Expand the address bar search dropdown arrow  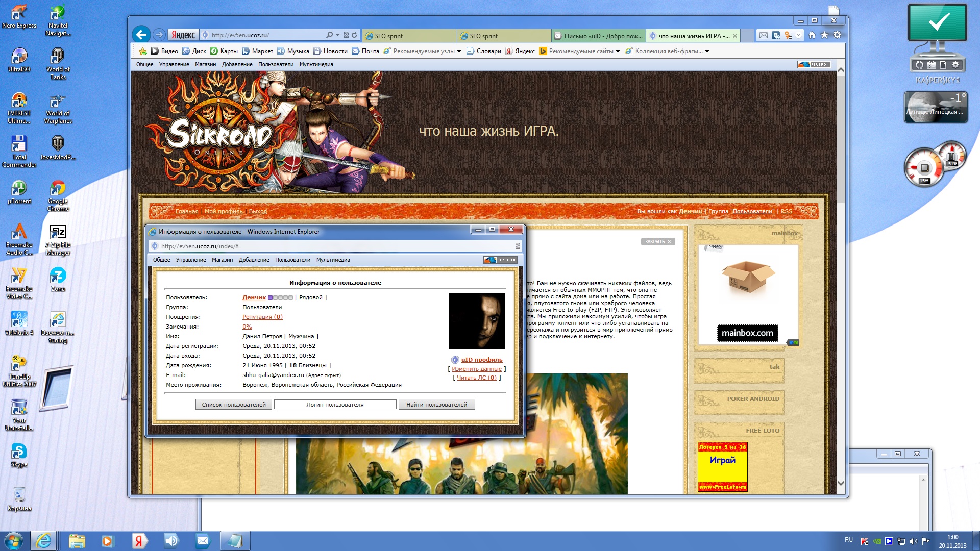(337, 35)
